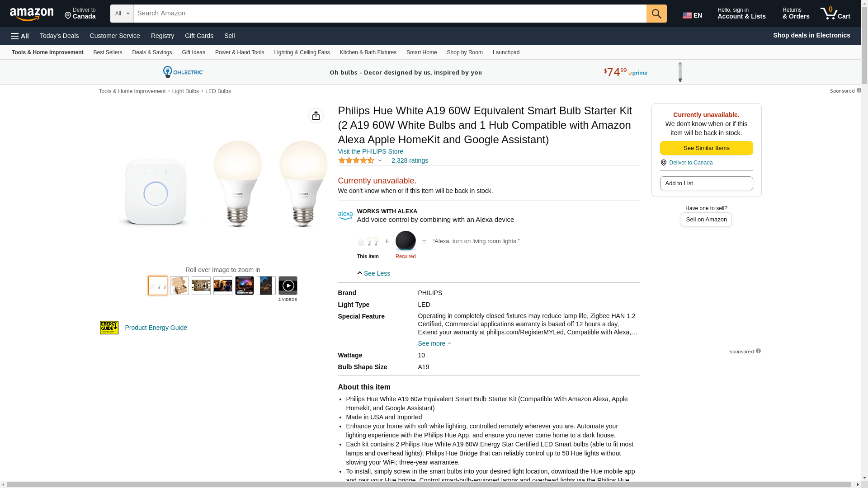Image resolution: width=868 pixels, height=488 pixels.
Task: Play the product videos thumbnail
Action: pos(288,286)
